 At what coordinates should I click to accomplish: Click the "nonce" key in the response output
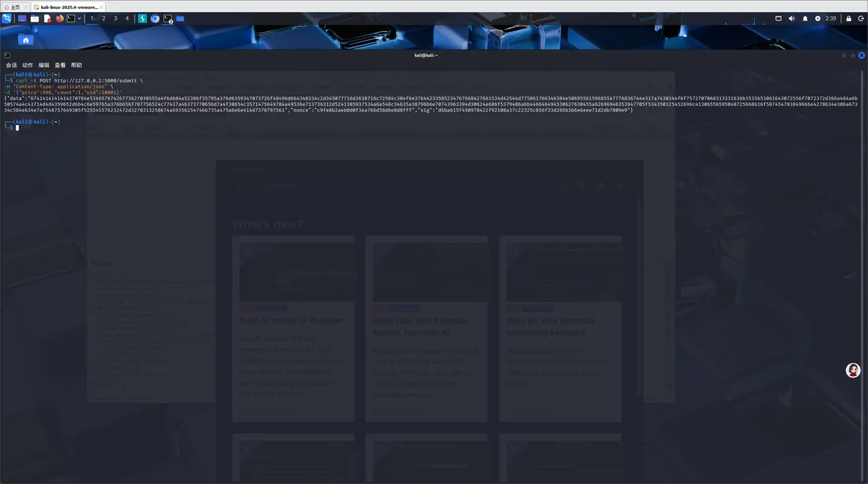(x=301, y=110)
